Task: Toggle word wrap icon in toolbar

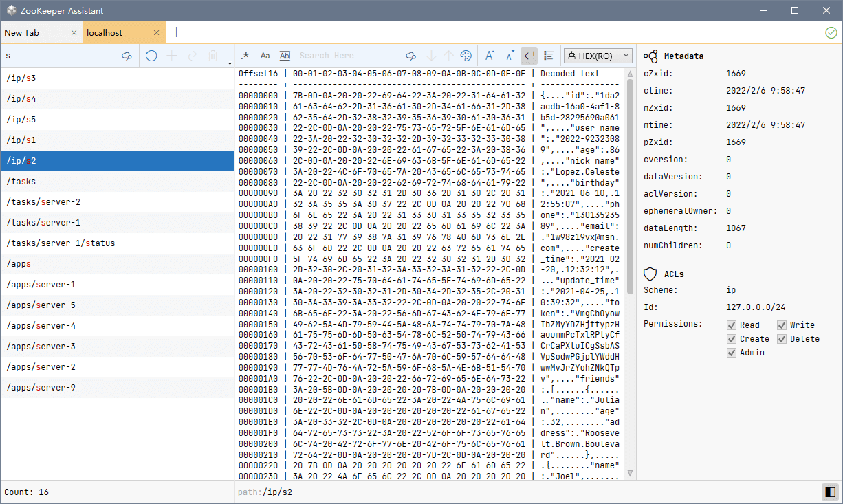Action: [529, 56]
